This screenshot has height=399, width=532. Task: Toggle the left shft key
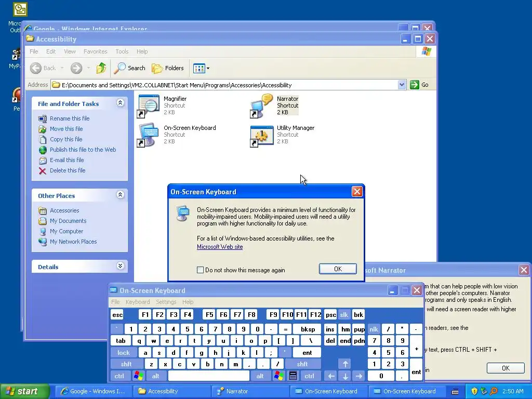pyautogui.click(x=126, y=364)
